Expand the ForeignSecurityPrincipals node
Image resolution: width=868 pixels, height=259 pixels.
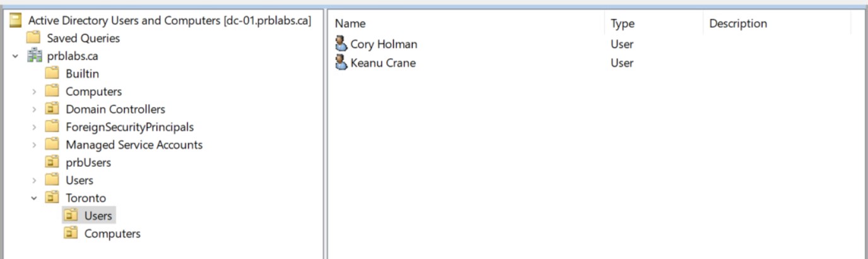click(x=34, y=127)
